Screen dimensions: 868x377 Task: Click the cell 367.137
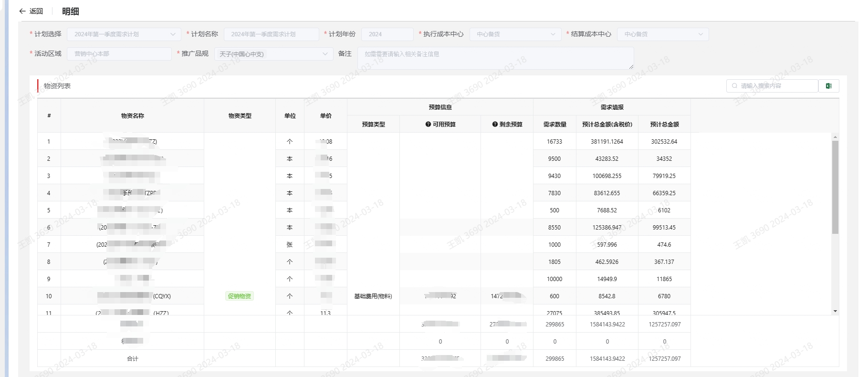coord(664,262)
